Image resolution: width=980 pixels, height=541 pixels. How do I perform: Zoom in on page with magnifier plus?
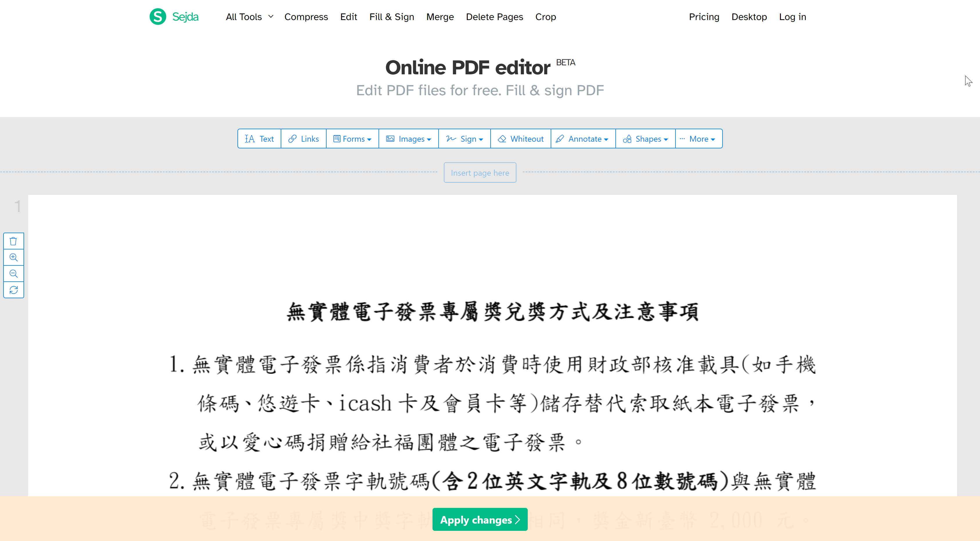click(14, 258)
